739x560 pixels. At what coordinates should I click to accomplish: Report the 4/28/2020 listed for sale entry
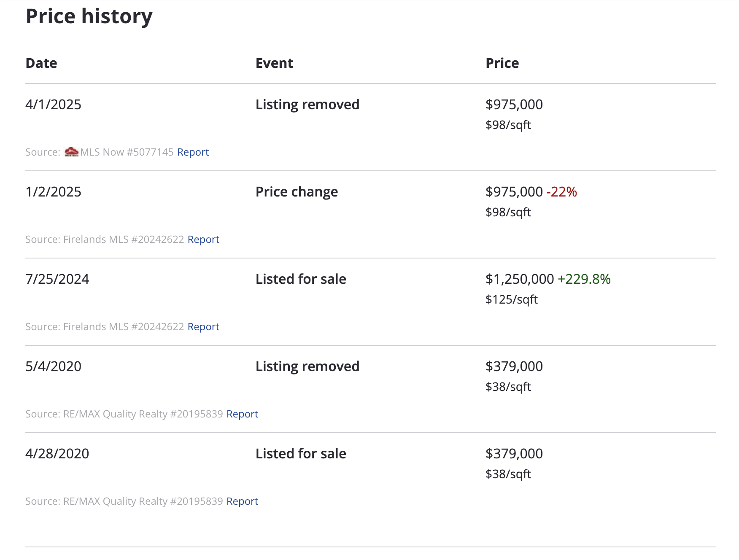[x=242, y=501]
